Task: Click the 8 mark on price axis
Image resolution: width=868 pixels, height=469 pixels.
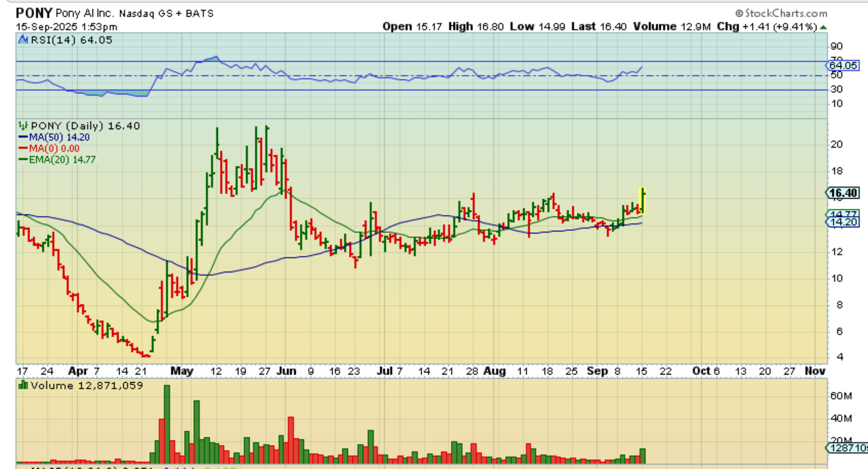Action: tap(840, 304)
